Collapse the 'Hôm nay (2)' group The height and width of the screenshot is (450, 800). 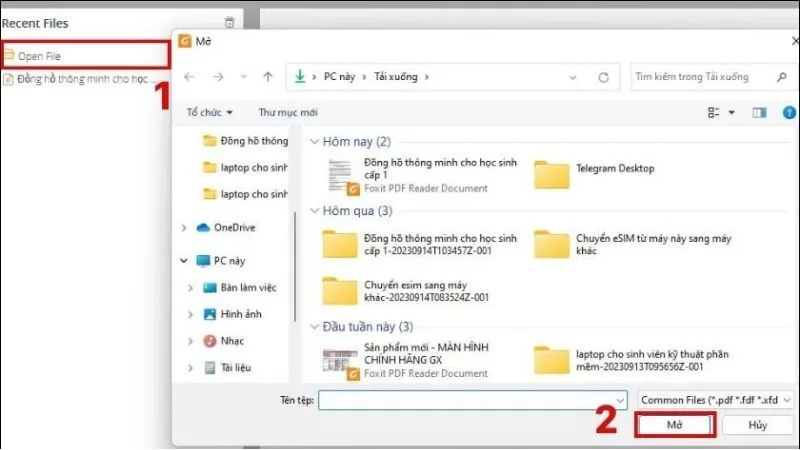[x=314, y=142]
